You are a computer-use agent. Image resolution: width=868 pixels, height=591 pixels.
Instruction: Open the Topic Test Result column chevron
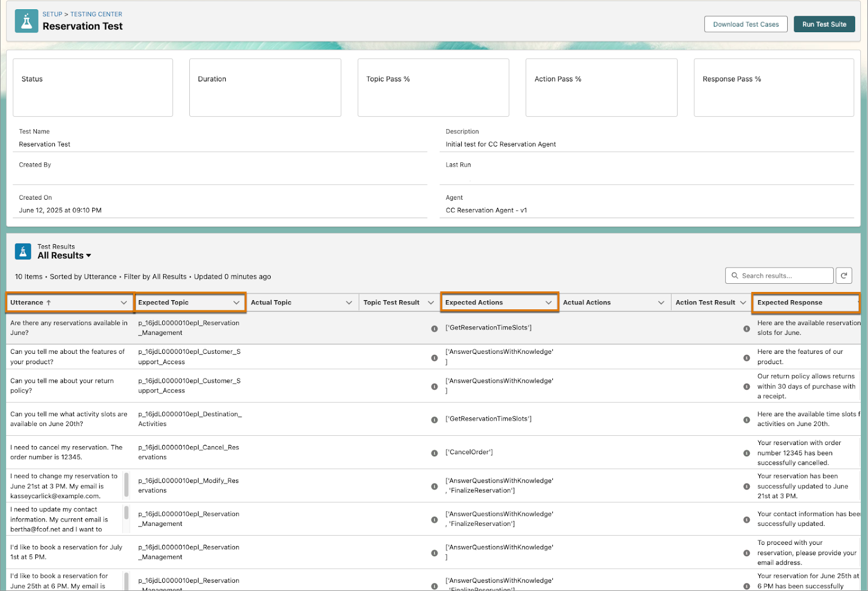tap(431, 302)
